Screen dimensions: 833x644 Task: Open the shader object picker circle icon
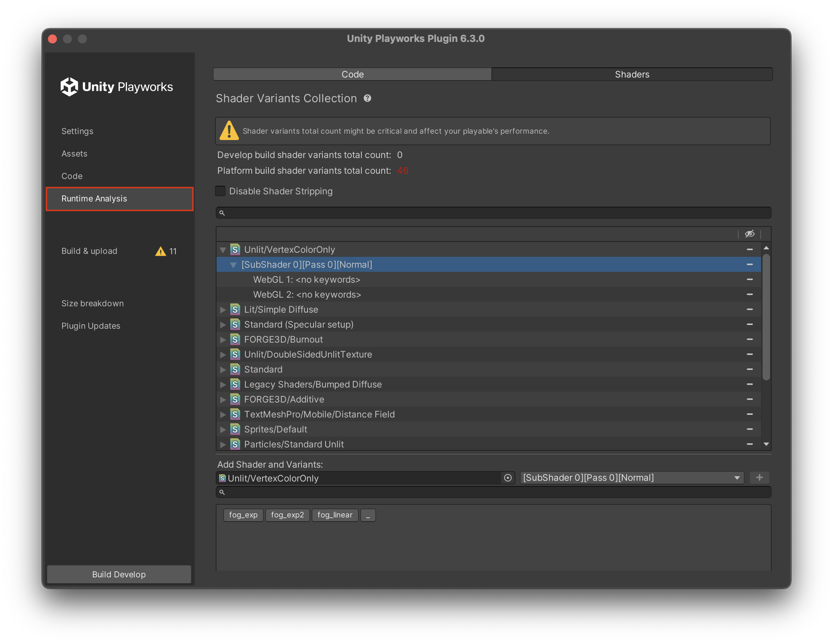[x=508, y=478]
